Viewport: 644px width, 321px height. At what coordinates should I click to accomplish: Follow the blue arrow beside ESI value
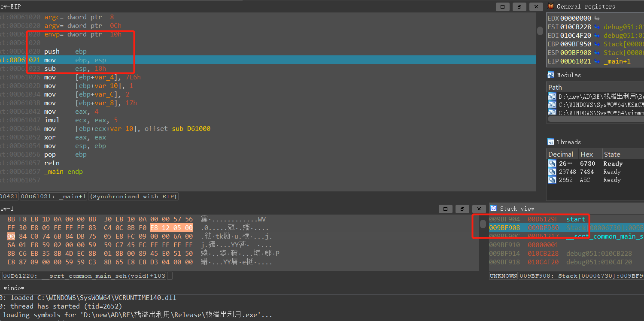[597, 27]
